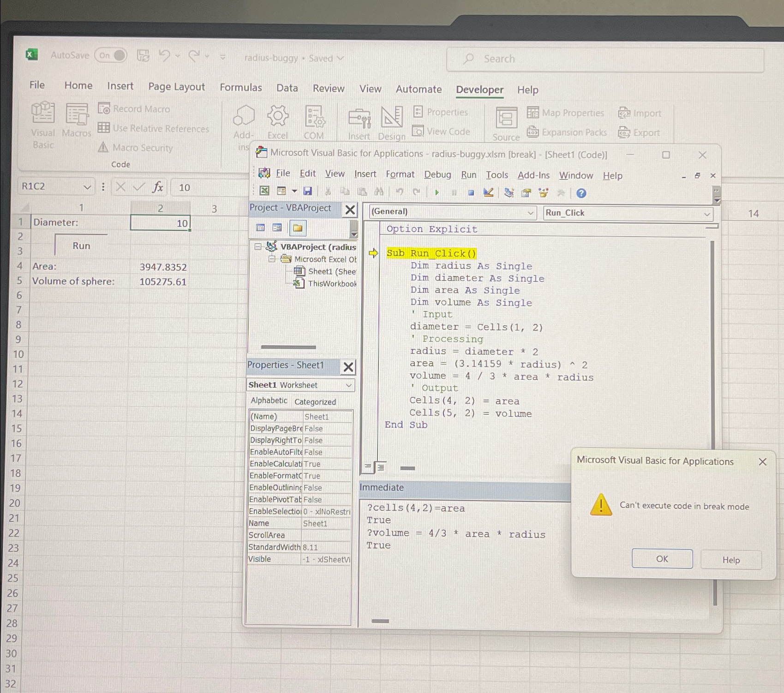Open the Tools menu in VBA editor
The width and height of the screenshot is (784, 693).
[497, 175]
